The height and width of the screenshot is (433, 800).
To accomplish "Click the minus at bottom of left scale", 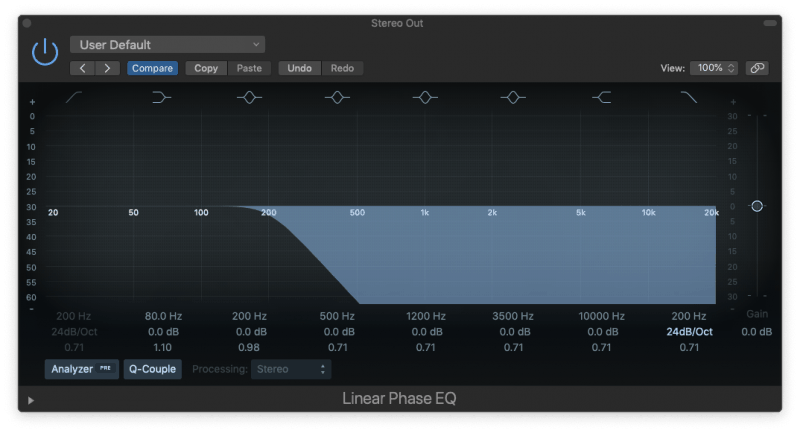I will point(32,309).
